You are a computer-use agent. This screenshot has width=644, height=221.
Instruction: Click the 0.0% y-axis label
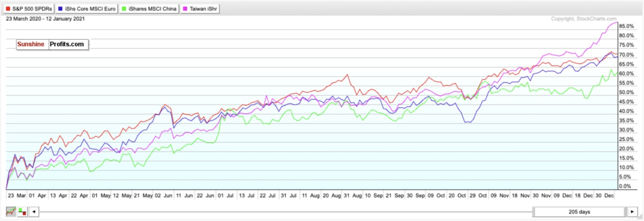click(x=625, y=186)
